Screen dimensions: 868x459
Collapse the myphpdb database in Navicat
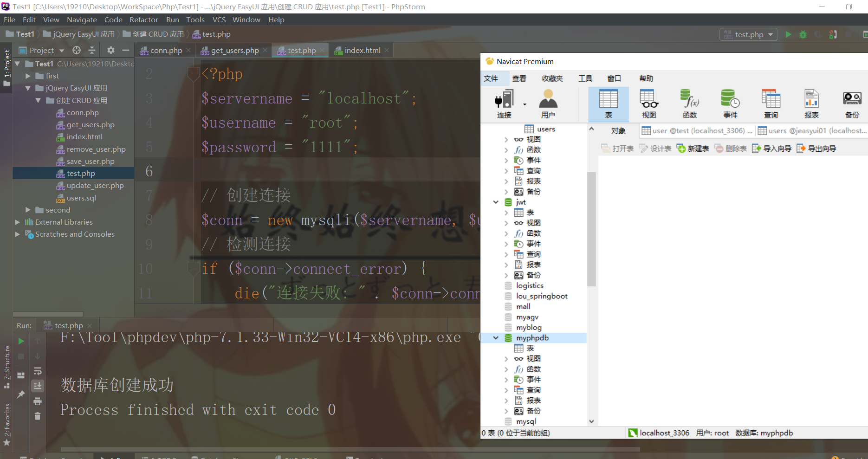coord(496,337)
